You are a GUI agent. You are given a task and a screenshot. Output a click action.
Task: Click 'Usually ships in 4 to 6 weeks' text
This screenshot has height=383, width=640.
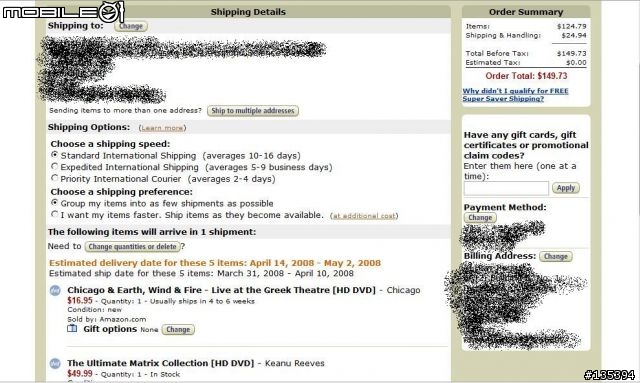pyautogui.click(x=202, y=301)
